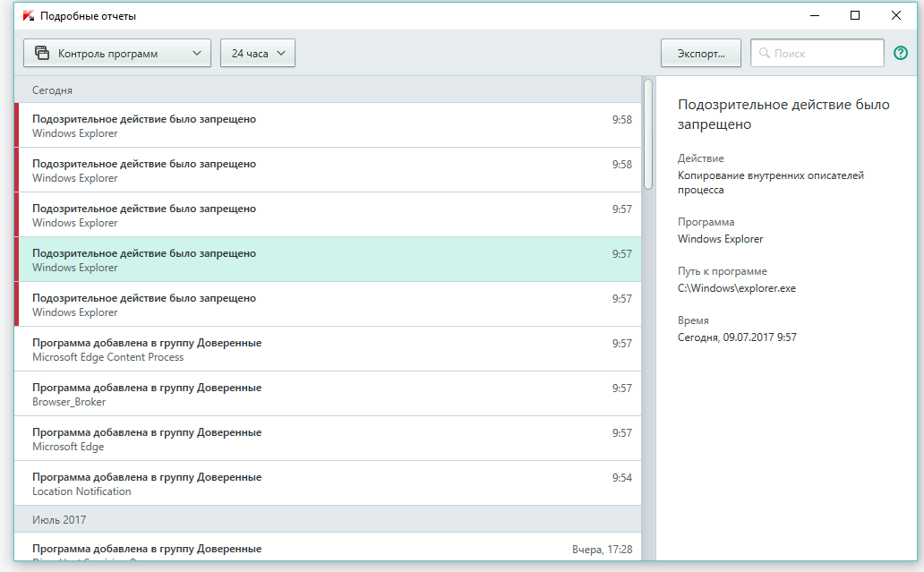The width and height of the screenshot is (924, 572).
Task: Minimize the Подробные отчеты window
Action: click(x=815, y=15)
